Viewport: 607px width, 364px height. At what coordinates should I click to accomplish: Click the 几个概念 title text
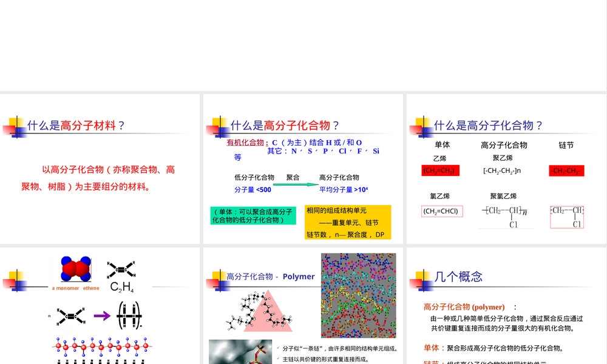coord(458,277)
